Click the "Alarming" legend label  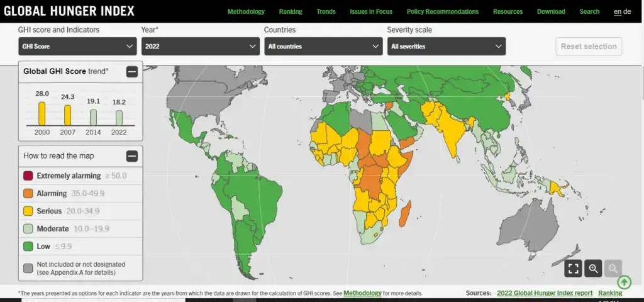tap(52, 194)
